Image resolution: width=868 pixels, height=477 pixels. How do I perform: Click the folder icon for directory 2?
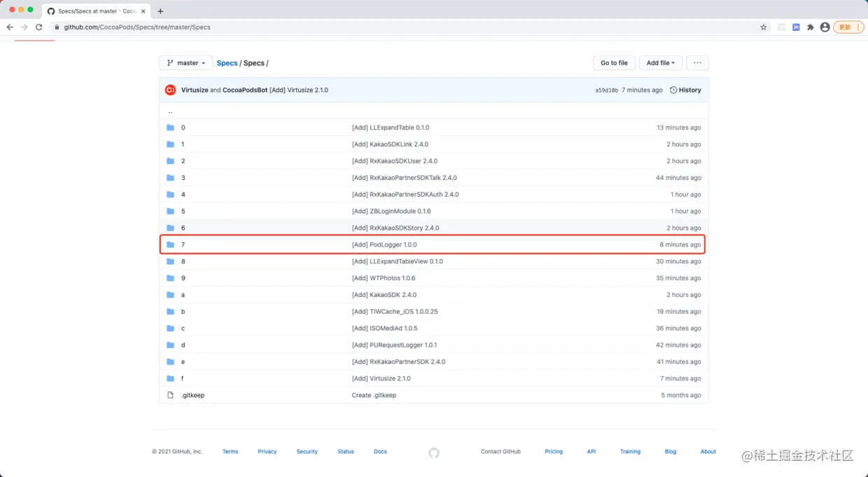[x=170, y=161]
